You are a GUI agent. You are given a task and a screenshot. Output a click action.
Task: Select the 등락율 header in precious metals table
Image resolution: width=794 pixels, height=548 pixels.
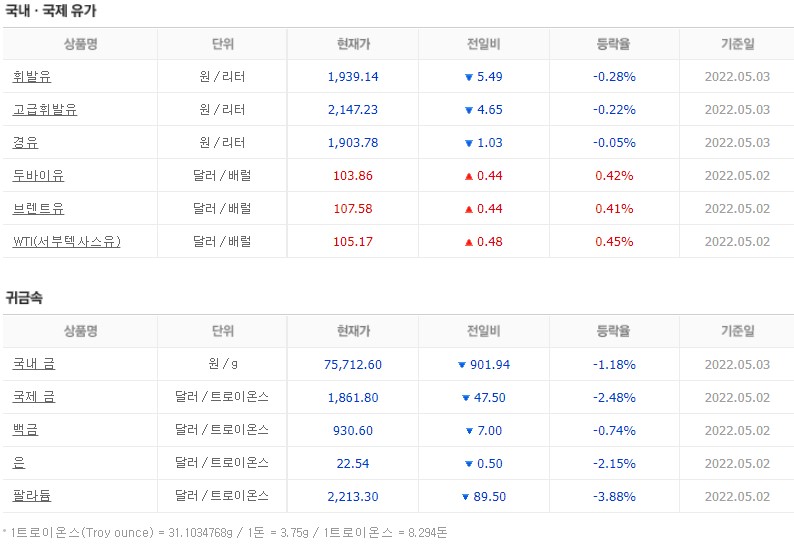pyautogui.click(x=613, y=331)
